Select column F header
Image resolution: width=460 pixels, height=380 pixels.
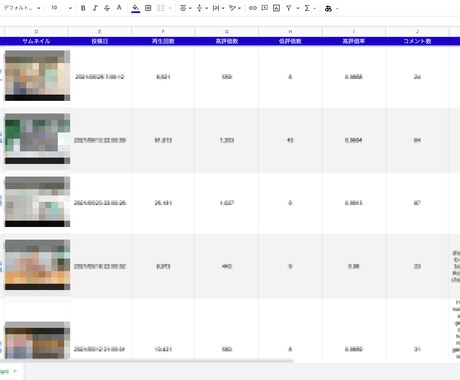pyautogui.click(x=163, y=32)
